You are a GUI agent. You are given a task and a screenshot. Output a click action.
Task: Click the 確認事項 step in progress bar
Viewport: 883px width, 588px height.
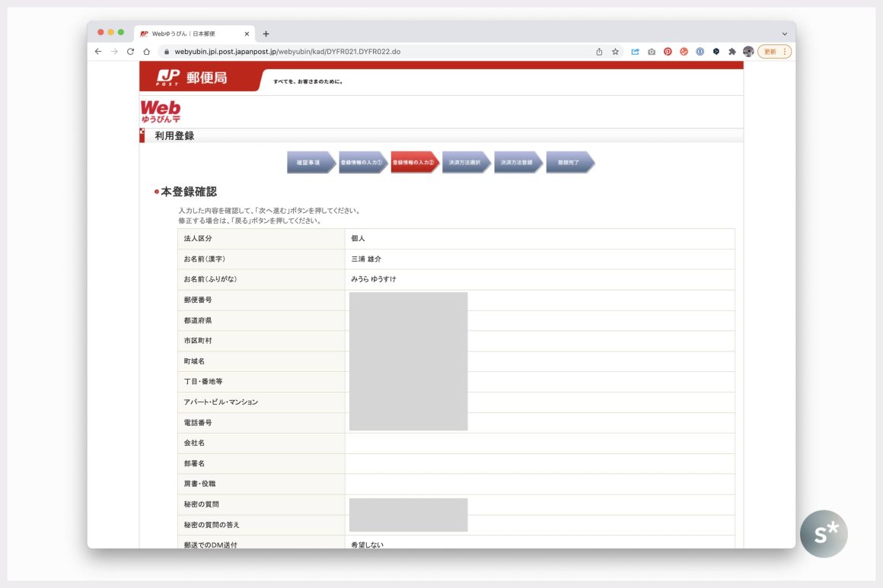pos(309,162)
